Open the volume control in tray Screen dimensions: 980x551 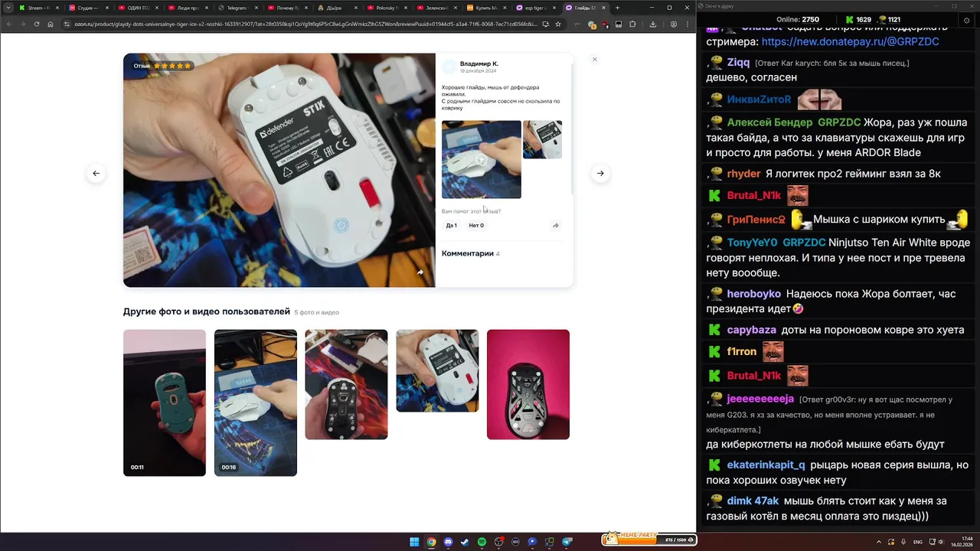(x=941, y=542)
